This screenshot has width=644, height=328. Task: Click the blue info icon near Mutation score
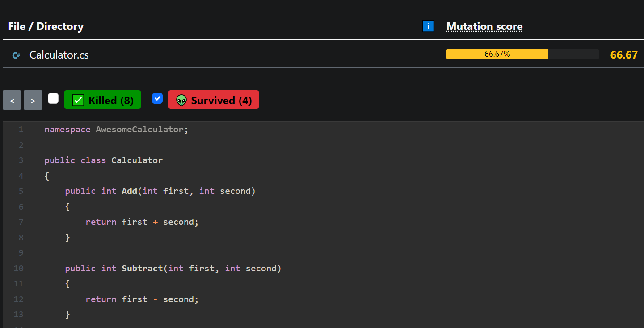(428, 26)
